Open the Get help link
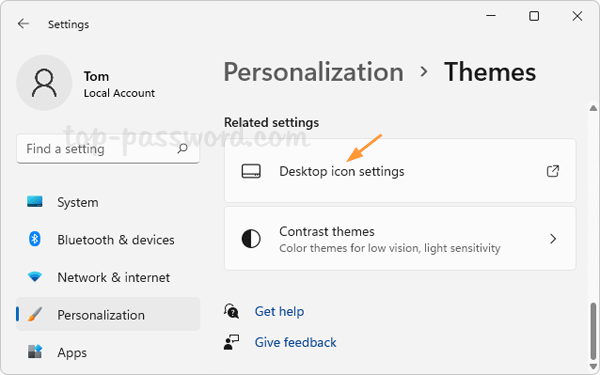Viewport: 600px width, 375px height. [279, 311]
